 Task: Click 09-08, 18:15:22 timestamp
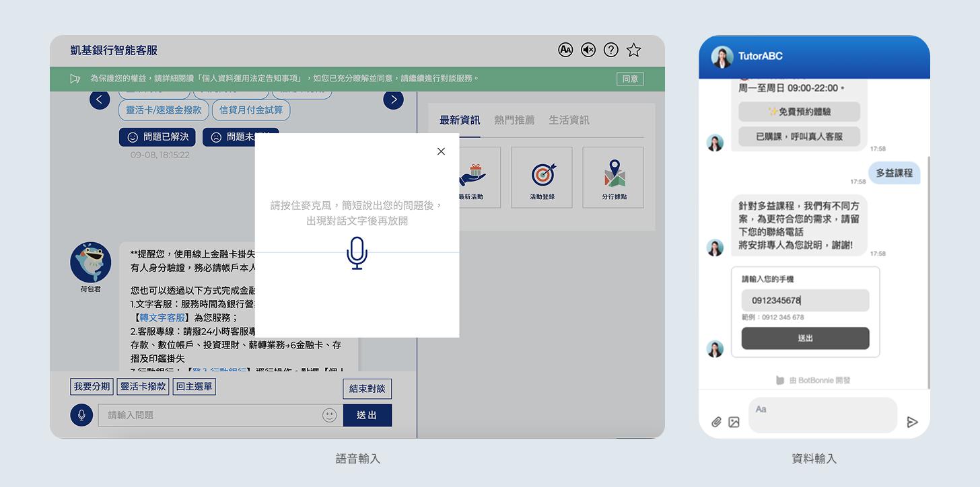[x=160, y=155]
